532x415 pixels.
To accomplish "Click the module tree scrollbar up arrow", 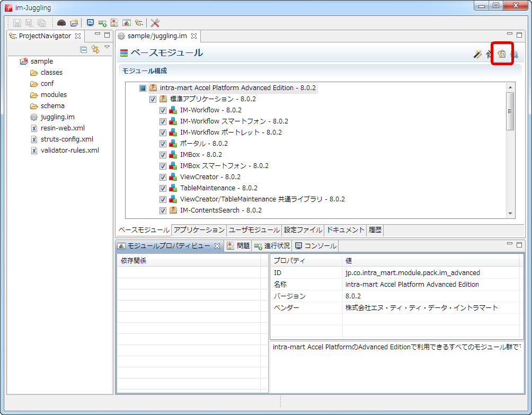I will coord(510,87).
